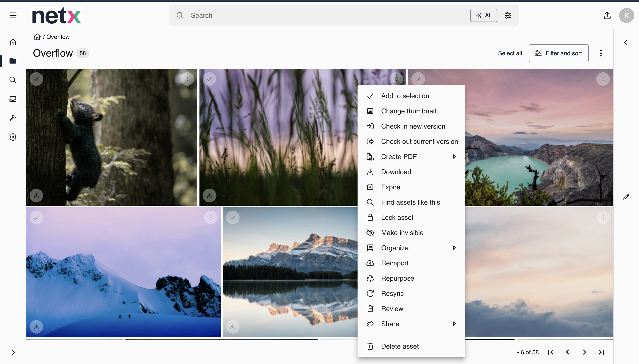Open the Folders sidebar icon
Screen dimensions: 639x364
click(13, 61)
